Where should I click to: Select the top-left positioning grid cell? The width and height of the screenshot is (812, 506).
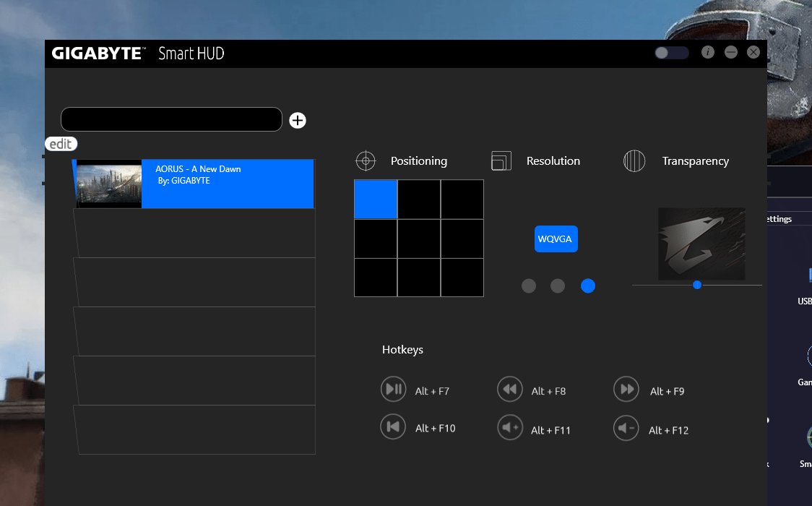coord(376,200)
